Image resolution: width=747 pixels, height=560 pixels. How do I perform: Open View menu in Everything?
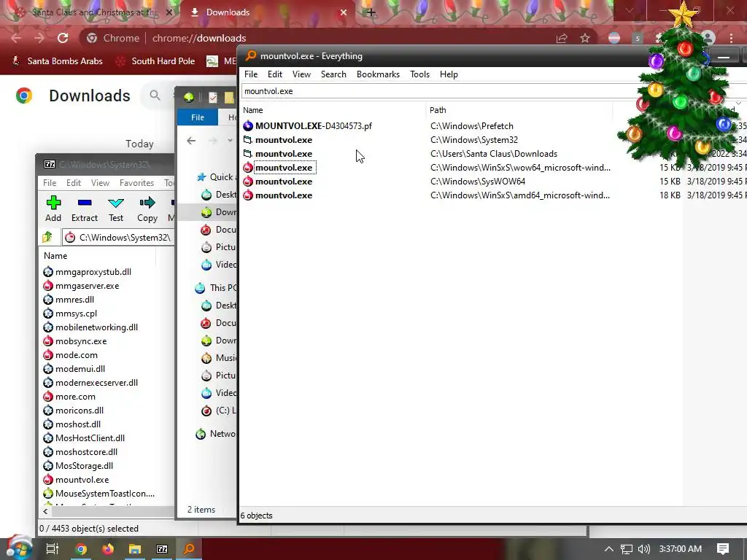coord(301,74)
